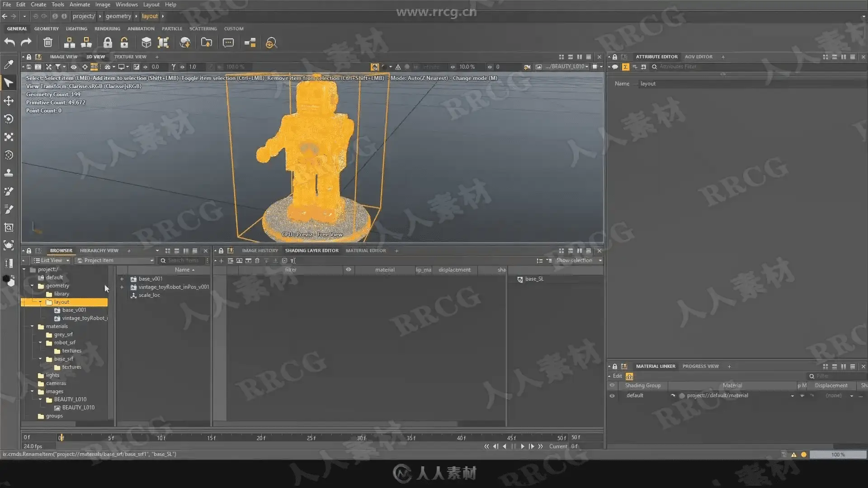Viewport: 868px width, 488px height.
Task: Toggle the eye visibility icon in 3D view toolbar
Action: [74, 67]
